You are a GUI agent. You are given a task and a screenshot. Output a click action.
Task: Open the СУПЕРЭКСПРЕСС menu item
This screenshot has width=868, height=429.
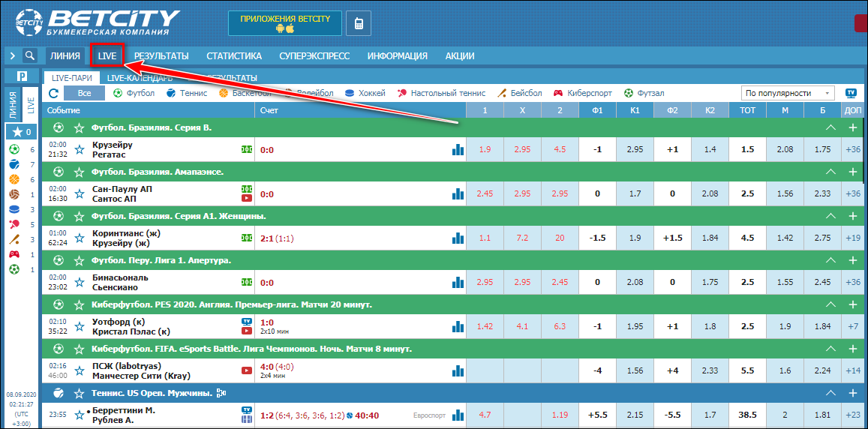pyautogui.click(x=314, y=56)
